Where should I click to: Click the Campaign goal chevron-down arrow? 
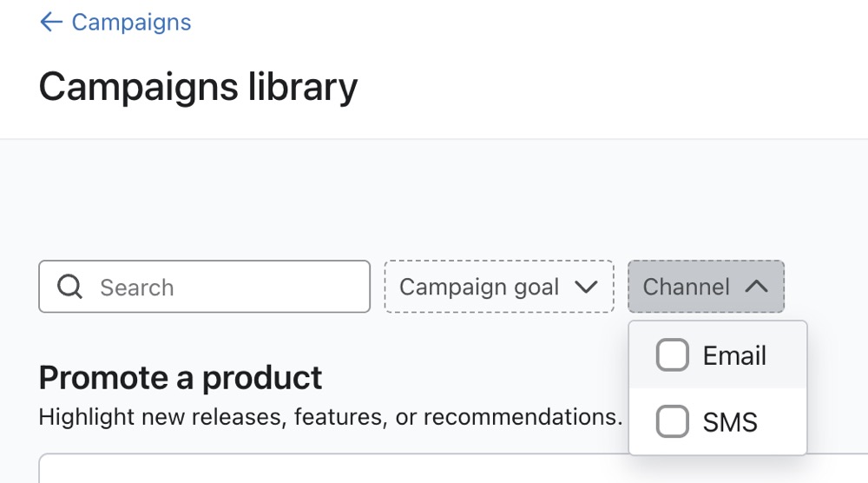587,287
